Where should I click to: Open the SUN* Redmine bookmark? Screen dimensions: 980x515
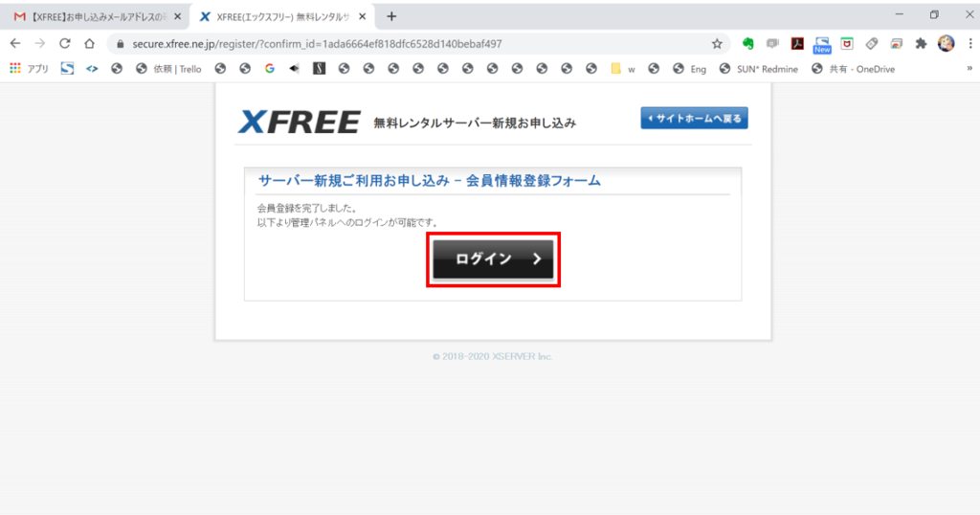tap(758, 69)
